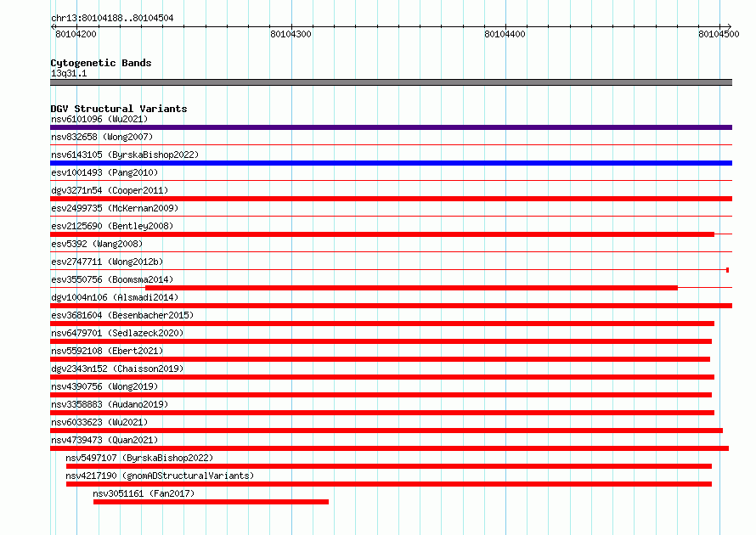Open variant nsv5592108 (Ebert2021) label
The height and width of the screenshot is (535, 756).
[x=107, y=351]
